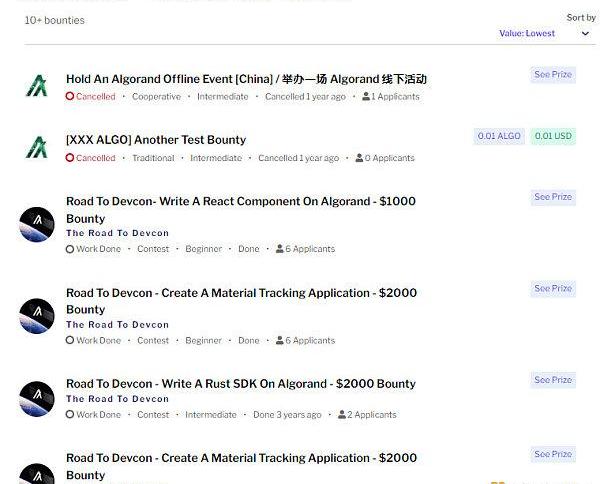Open Write A Rust SDK On Algorand bounty
This screenshot has width=600, height=484.
tap(241, 384)
